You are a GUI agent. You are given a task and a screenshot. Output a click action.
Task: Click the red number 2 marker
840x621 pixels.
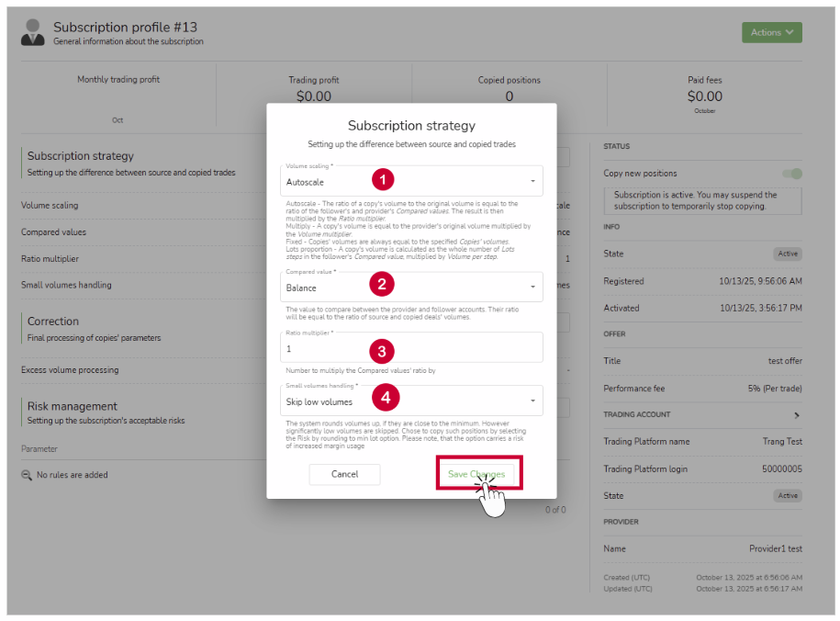383,285
